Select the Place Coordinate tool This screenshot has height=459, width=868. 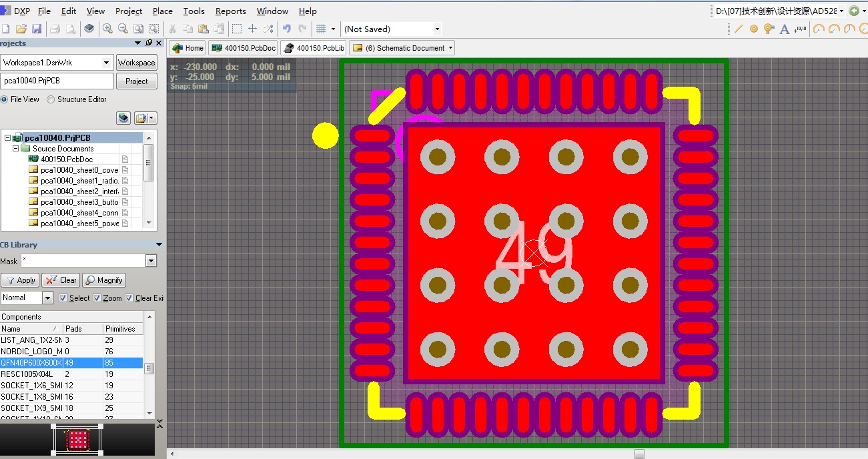(800, 29)
